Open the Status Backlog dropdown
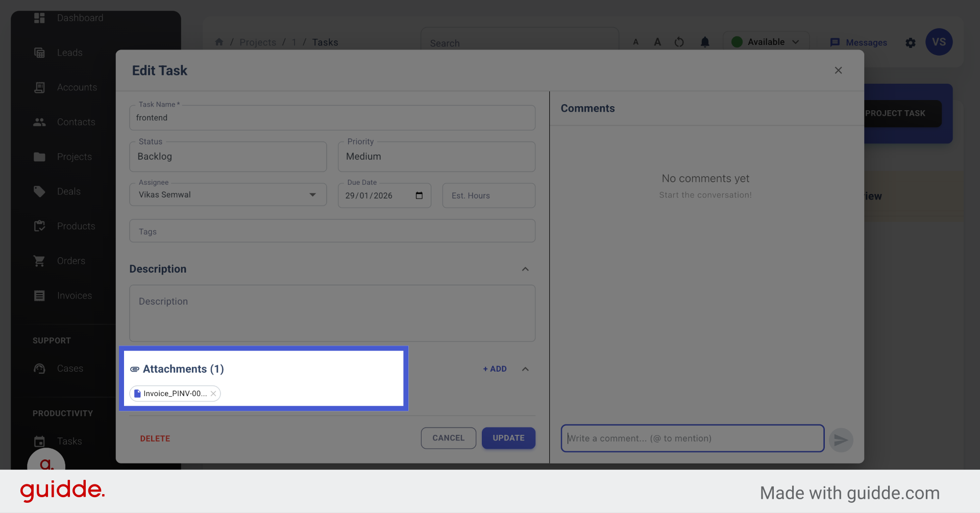 pos(228,157)
